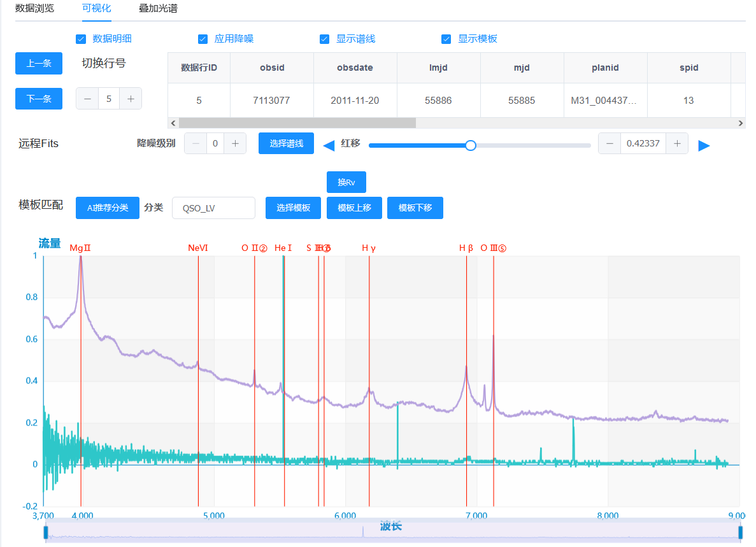Decrease row number with minus button
Image resolution: width=756 pixels, height=547 pixels.
click(87, 99)
